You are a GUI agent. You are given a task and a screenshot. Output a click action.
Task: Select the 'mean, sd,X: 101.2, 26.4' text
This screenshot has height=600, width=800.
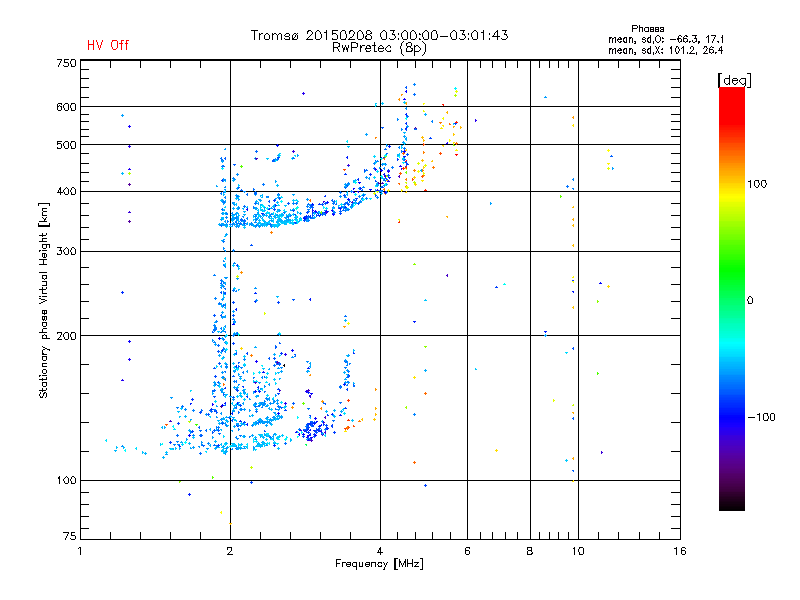tap(665, 50)
